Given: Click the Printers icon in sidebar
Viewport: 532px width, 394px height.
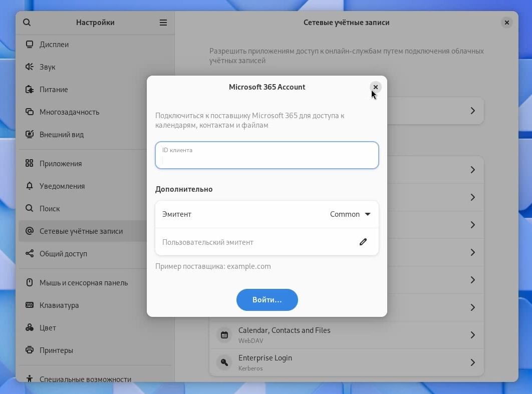Looking at the screenshot, I should click(30, 350).
